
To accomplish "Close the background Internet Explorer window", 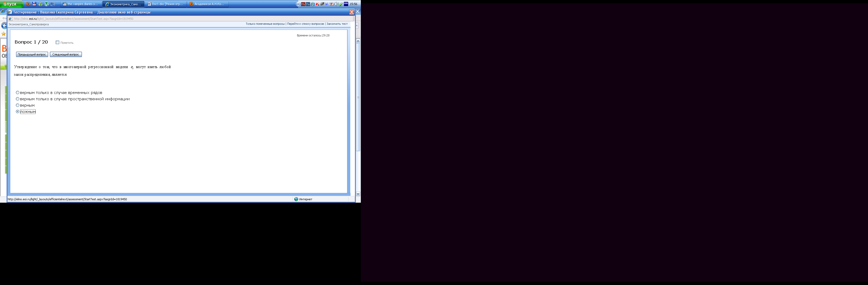I will point(358,11).
